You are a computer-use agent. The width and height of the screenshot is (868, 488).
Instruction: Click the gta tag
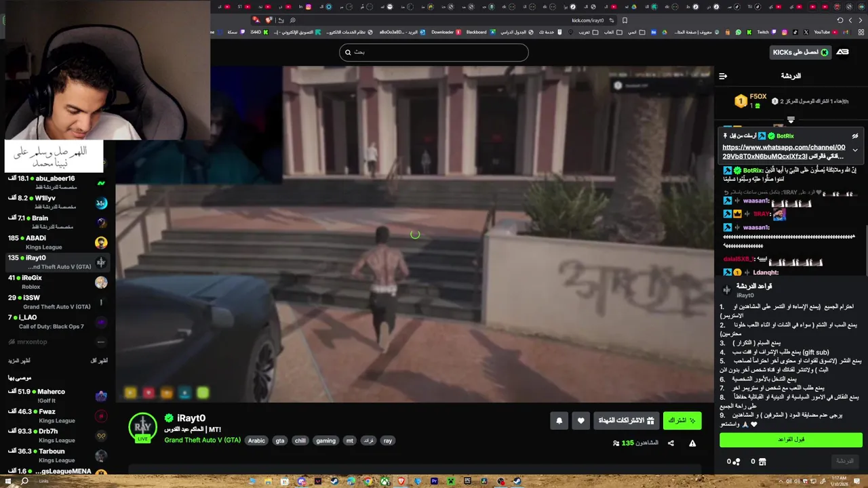point(280,441)
